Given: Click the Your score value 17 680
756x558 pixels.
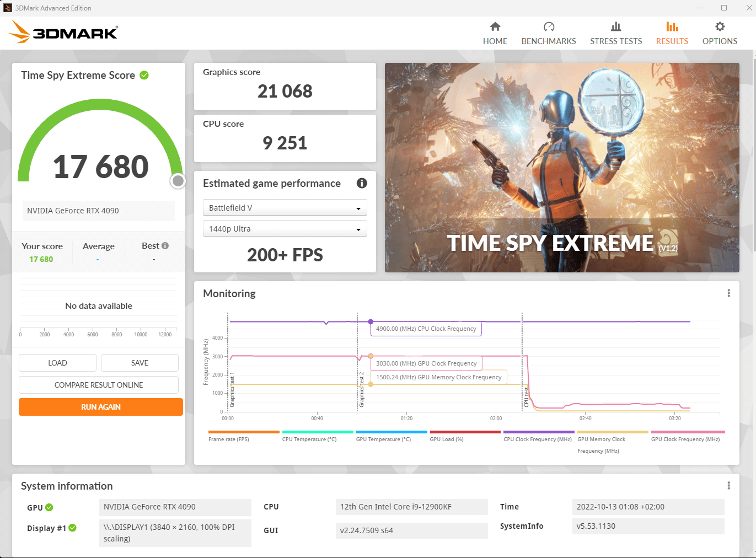Looking at the screenshot, I should [x=41, y=259].
